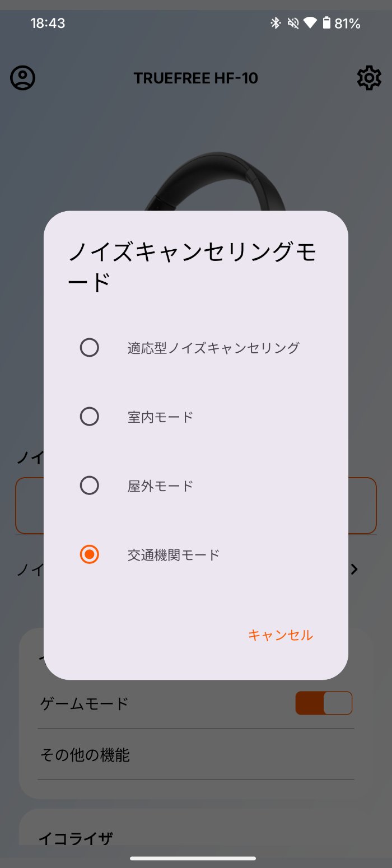This screenshot has width=392, height=868.
Task: Tap the イコライザ section heading
Action: pyautogui.click(x=76, y=838)
